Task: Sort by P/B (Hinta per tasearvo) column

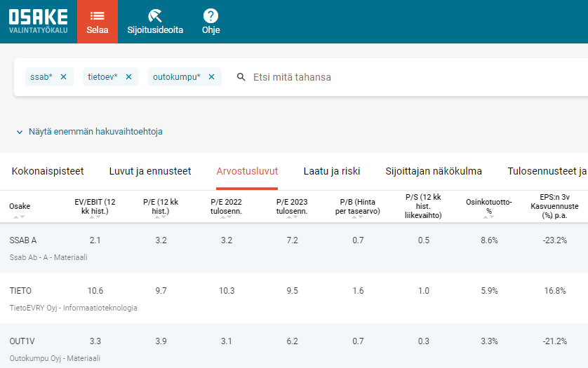Action: 357,207
